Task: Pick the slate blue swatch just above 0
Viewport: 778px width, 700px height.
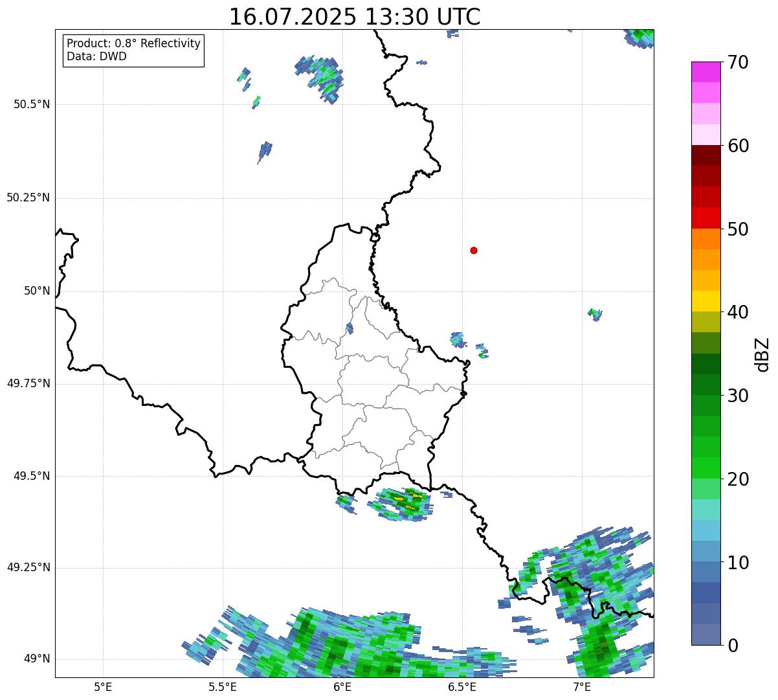Action: coord(706,635)
